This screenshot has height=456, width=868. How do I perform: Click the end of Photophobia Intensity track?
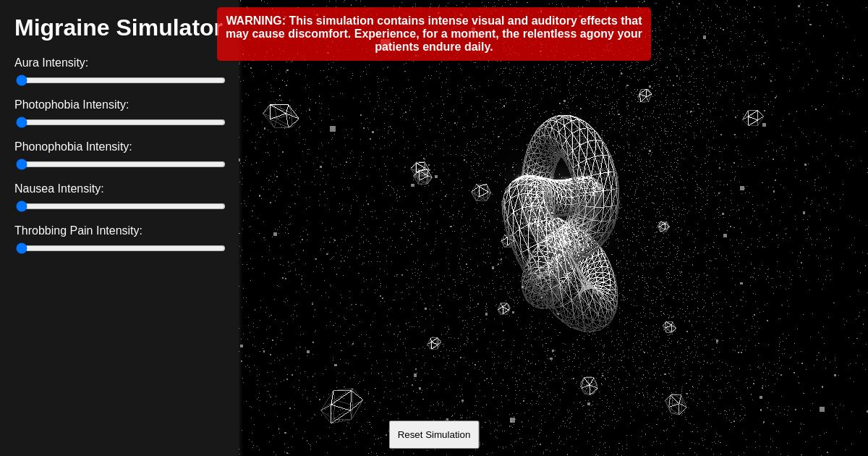221,122
